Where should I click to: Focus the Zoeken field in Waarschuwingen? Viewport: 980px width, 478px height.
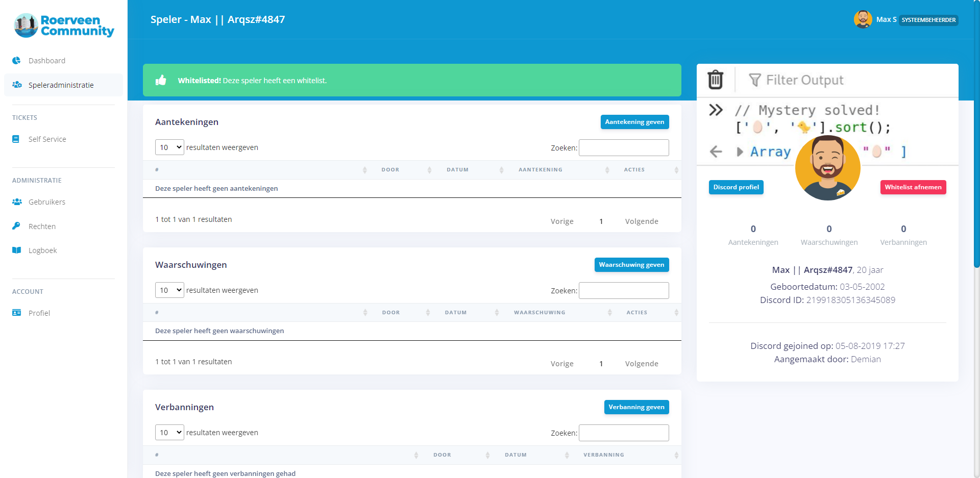pos(623,291)
